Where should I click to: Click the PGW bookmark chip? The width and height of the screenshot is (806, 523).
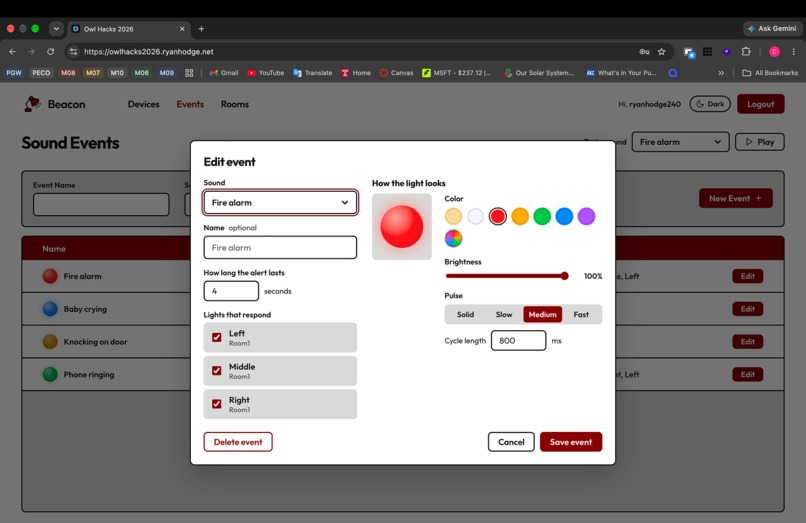pos(14,73)
